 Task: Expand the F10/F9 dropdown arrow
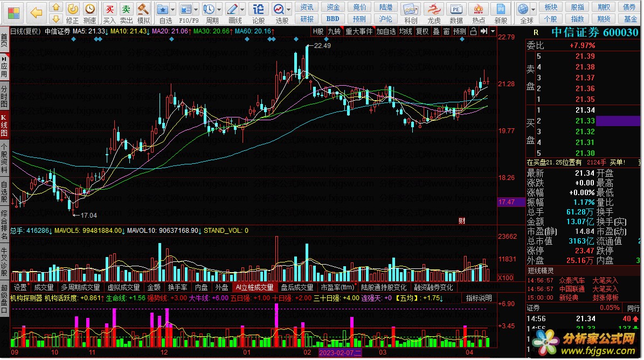196,9
